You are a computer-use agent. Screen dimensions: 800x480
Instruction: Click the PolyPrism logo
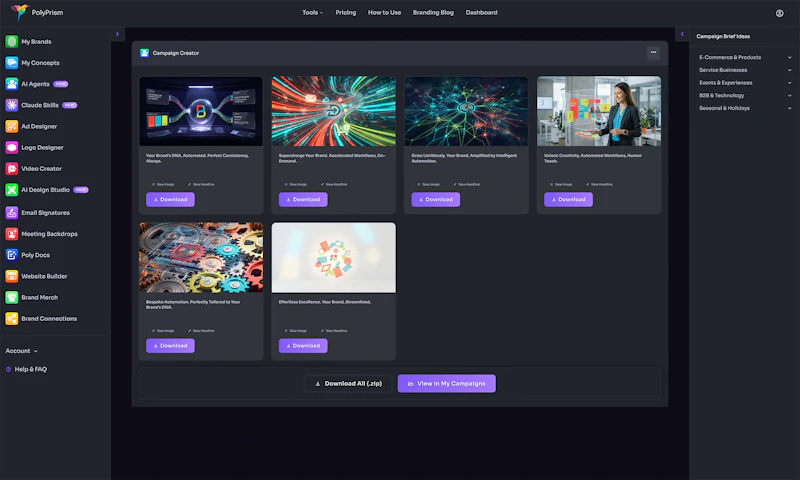37,12
